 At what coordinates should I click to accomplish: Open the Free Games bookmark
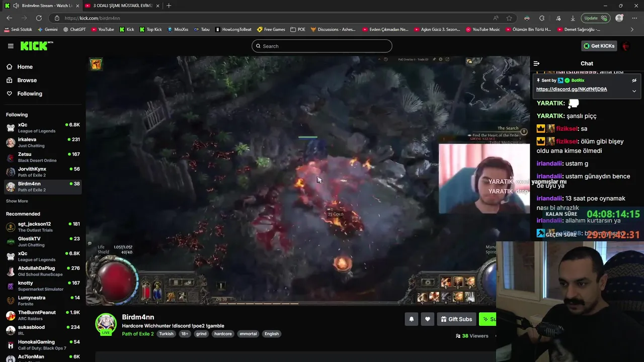(x=271, y=30)
